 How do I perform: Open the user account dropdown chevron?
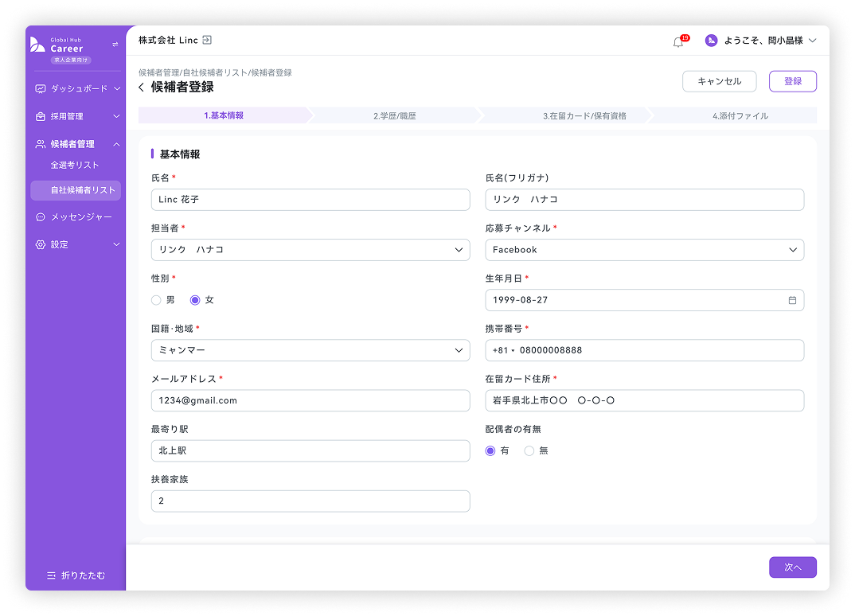[x=813, y=41]
